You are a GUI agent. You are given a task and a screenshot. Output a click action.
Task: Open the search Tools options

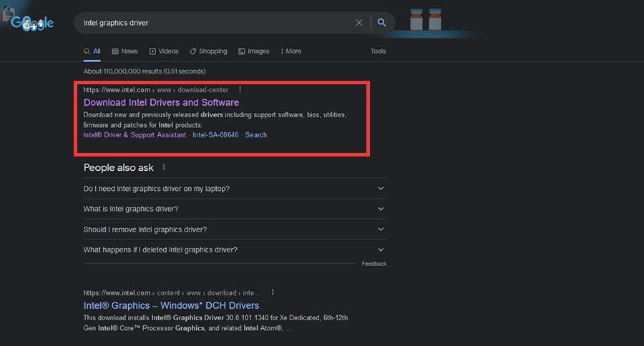(379, 51)
